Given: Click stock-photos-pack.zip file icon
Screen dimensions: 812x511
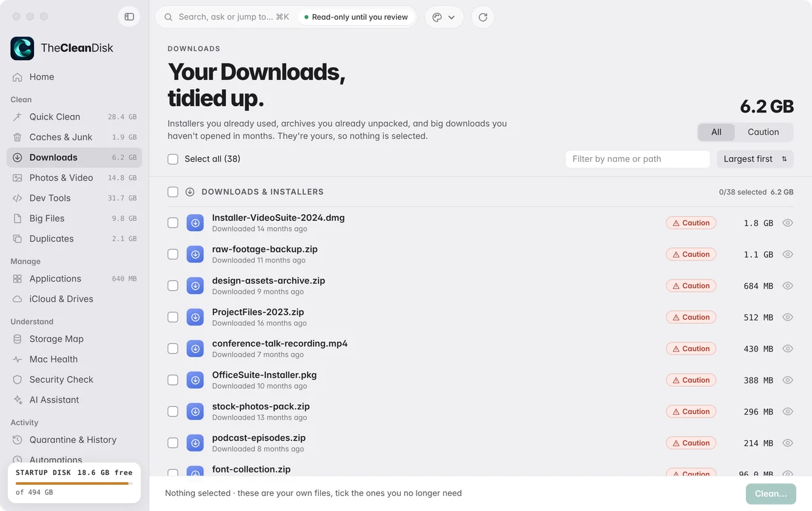Looking at the screenshot, I should point(195,411).
